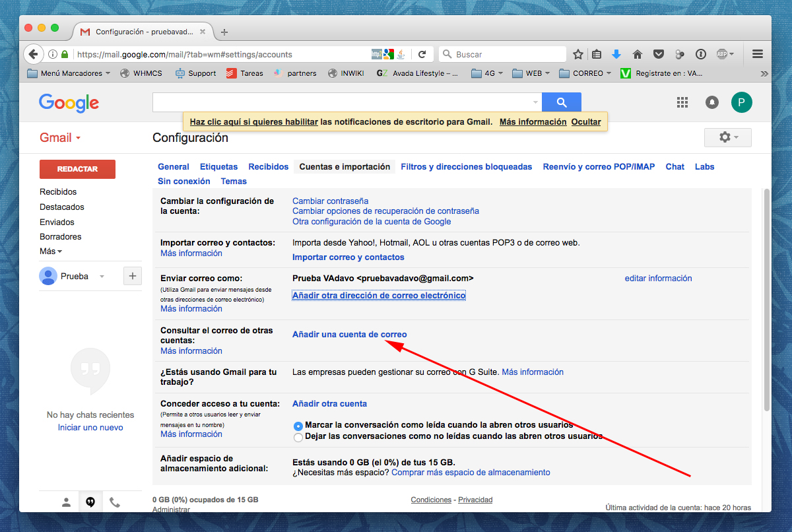
Task: Click the Google logo
Action: click(x=69, y=102)
